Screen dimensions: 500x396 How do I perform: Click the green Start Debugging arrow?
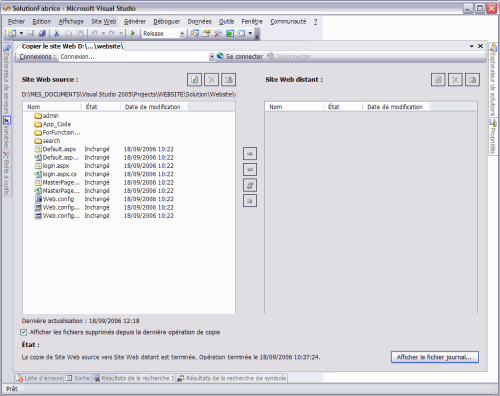[x=133, y=33]
